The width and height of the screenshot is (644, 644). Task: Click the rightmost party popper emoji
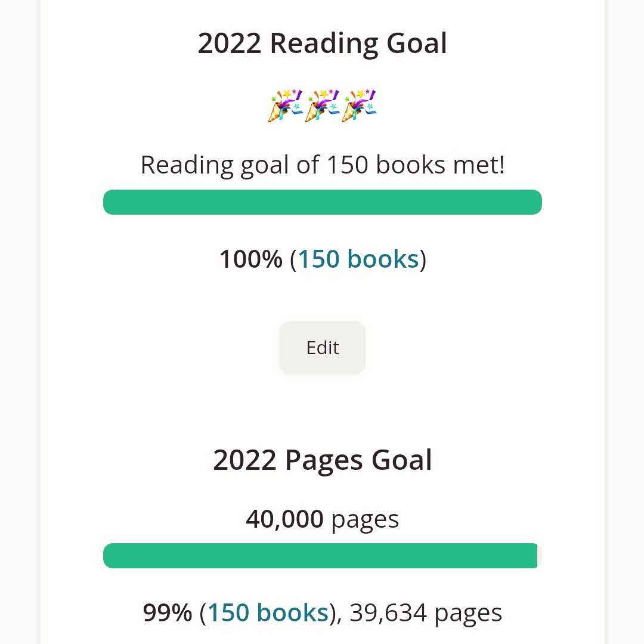(359, 106)
